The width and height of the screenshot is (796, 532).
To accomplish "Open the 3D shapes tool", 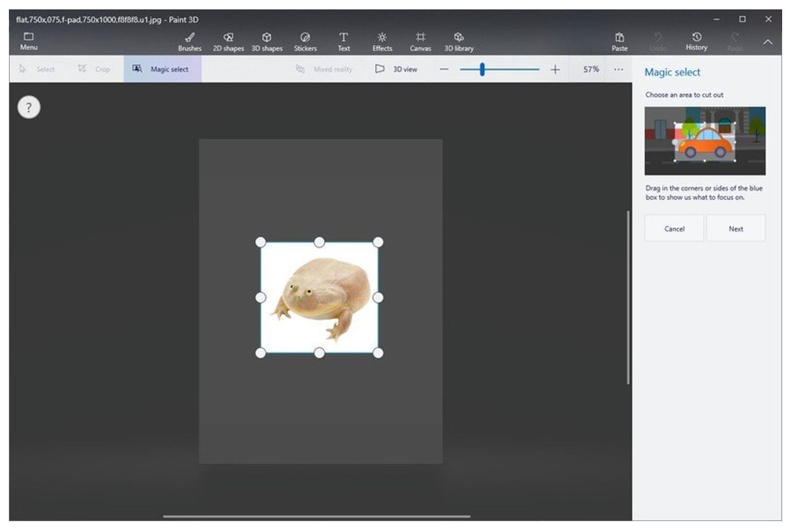I will tap(267, 41).
